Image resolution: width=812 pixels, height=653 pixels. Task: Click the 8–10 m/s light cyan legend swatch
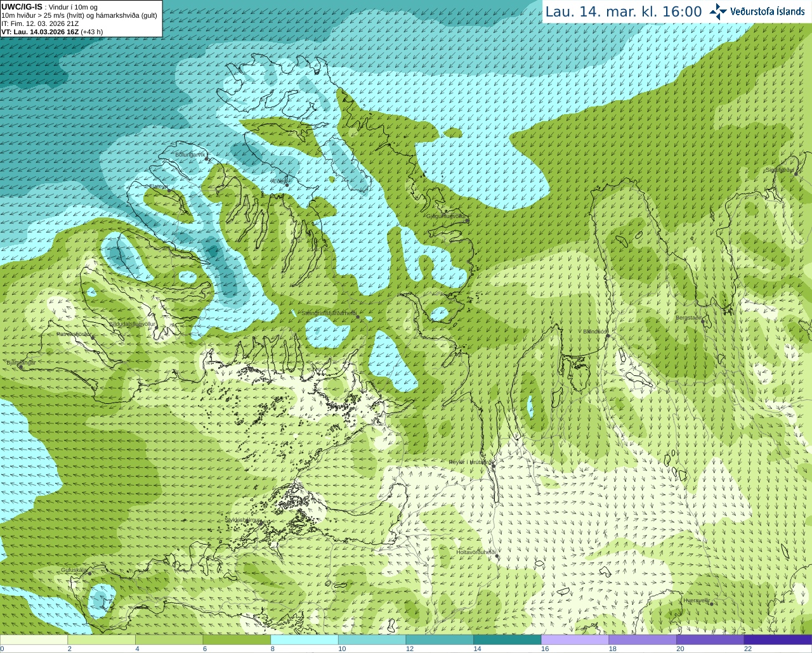[304, 640]
